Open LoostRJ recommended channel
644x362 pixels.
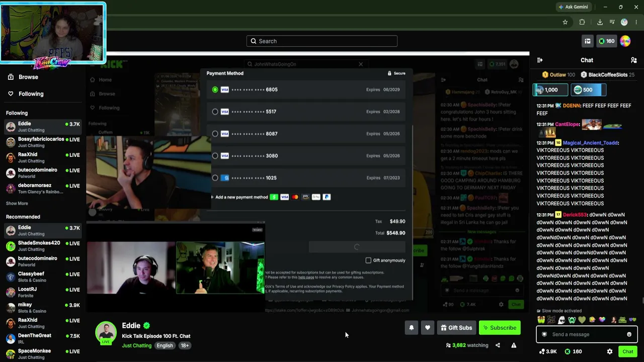(43, 292)
